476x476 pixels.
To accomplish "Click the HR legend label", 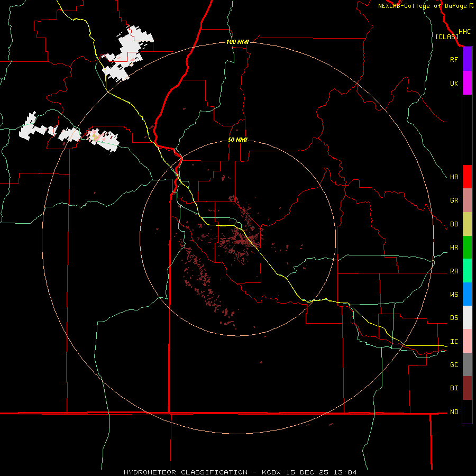I will [454, 248].
